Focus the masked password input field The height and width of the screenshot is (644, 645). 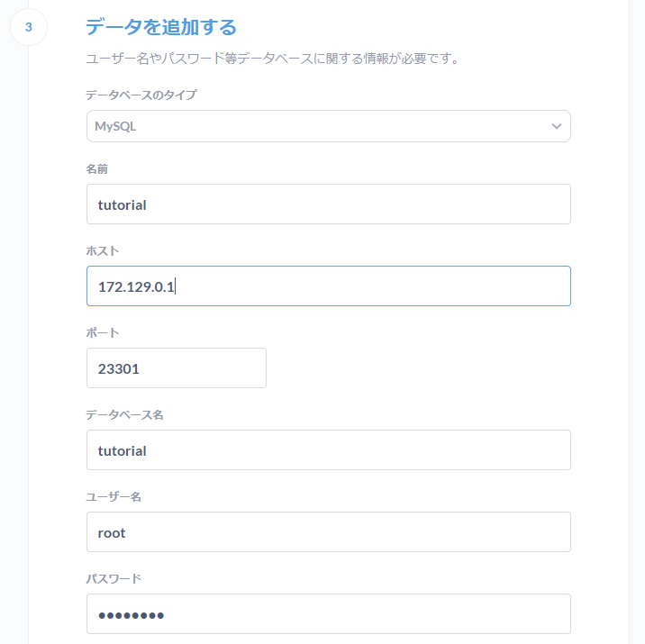point(328,614)
